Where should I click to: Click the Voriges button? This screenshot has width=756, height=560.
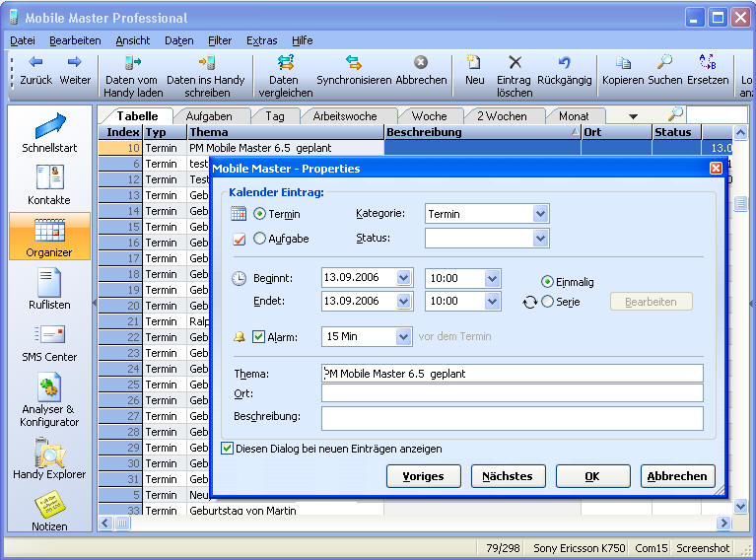[423, 476]
